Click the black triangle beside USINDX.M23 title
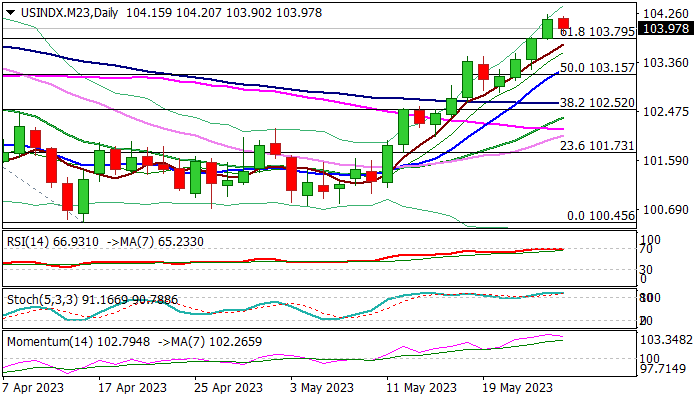The width and height of the screenshot is (700, 400). point(10,13)
